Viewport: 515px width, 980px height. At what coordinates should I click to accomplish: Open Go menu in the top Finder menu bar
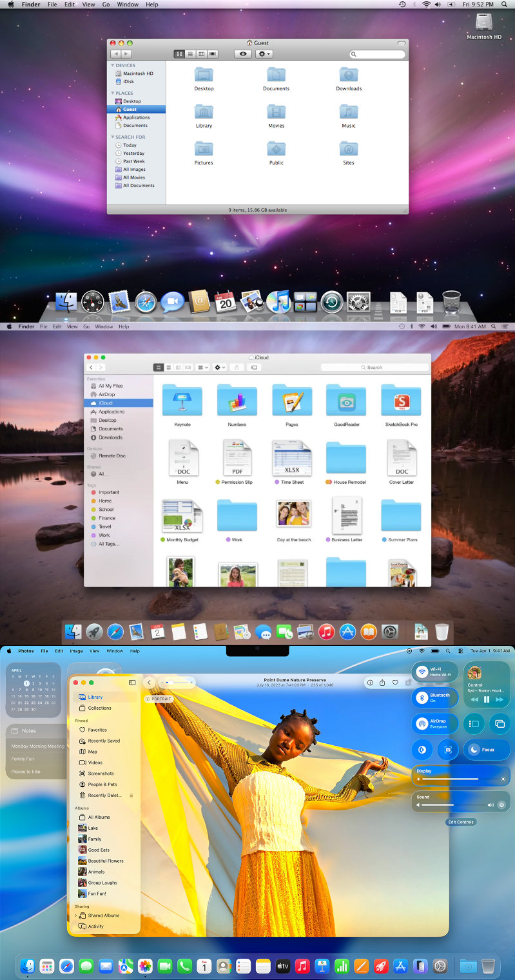(106, 5)
